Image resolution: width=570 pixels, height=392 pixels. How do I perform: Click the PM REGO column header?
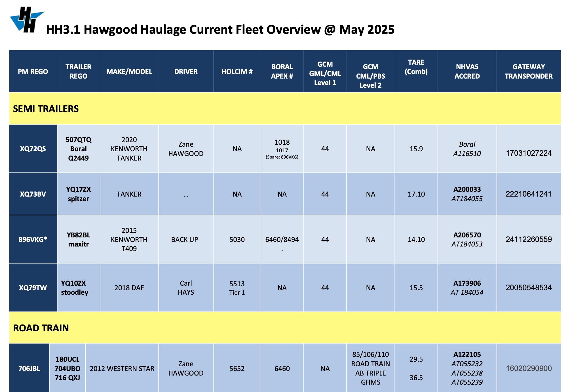click(33, 71)
